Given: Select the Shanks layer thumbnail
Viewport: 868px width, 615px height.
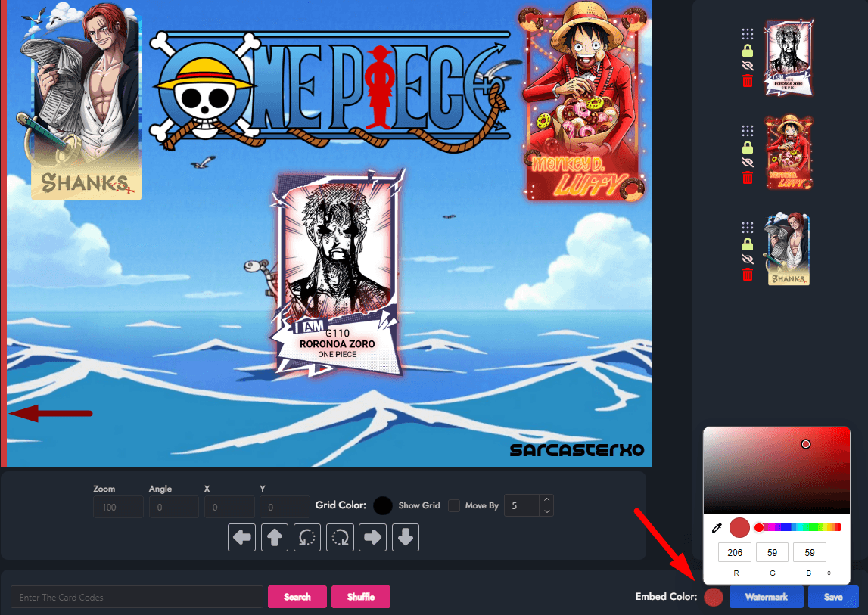Looking at the screenshot, I should (x=786, y=249).
